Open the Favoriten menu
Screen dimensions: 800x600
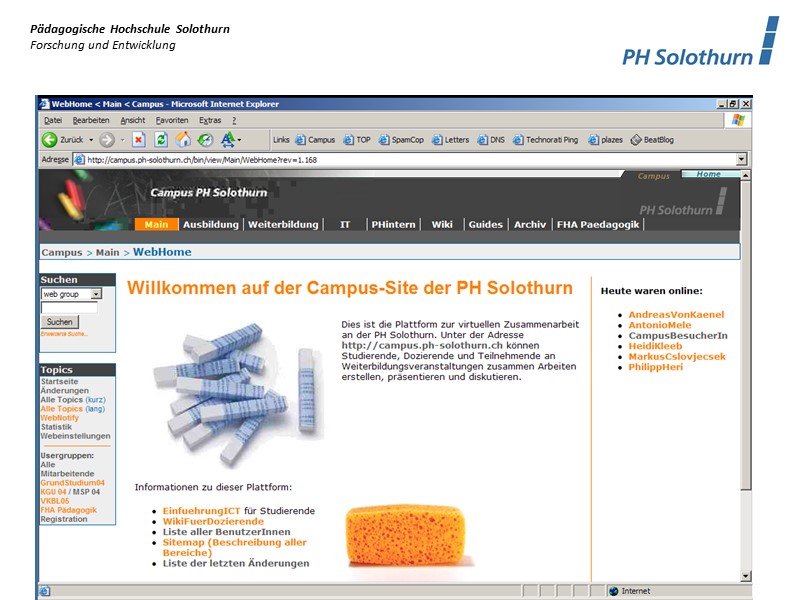click(171, 120)
